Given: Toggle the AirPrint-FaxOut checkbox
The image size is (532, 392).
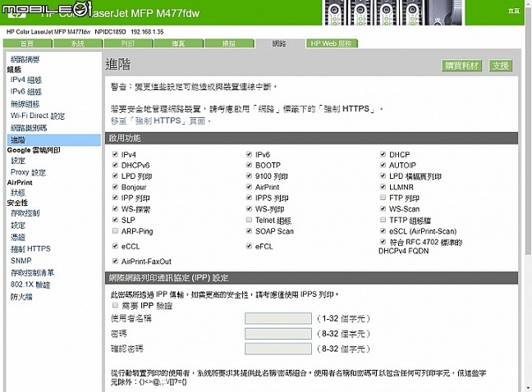Looking at the screenshot, I should 115,262.
